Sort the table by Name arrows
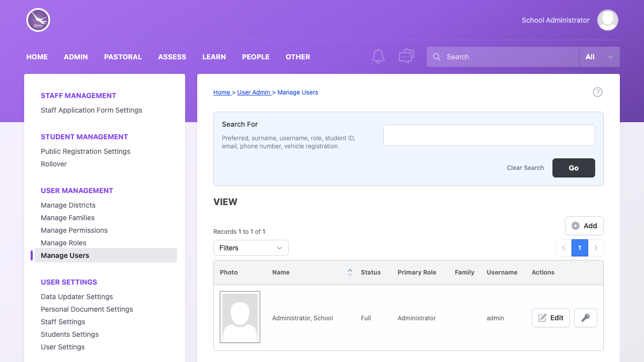 [x=350, y=273]
